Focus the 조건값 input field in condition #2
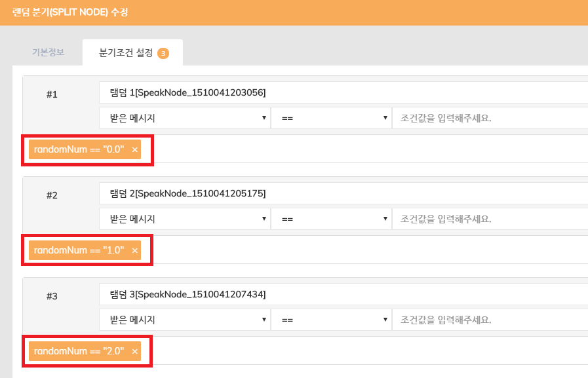 (490, 219)
